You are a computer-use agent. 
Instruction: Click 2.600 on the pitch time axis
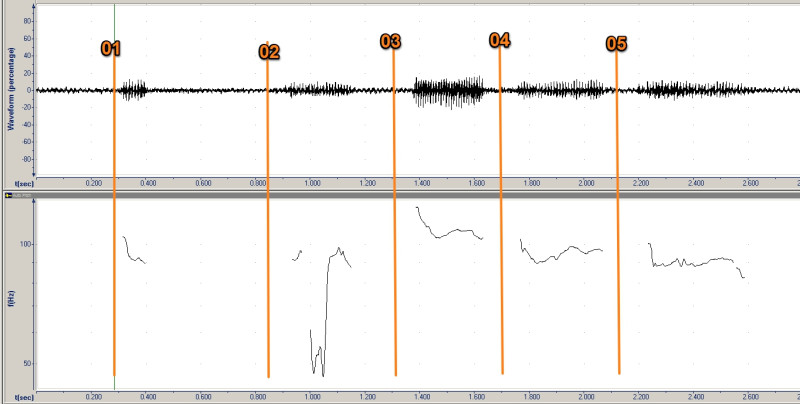tap(751, 397)
